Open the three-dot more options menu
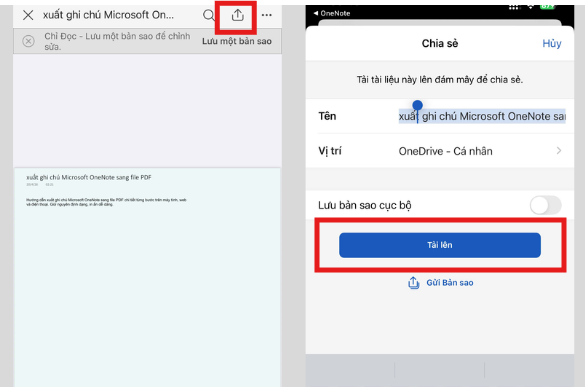585x387 pixels. tap(266, 15)
